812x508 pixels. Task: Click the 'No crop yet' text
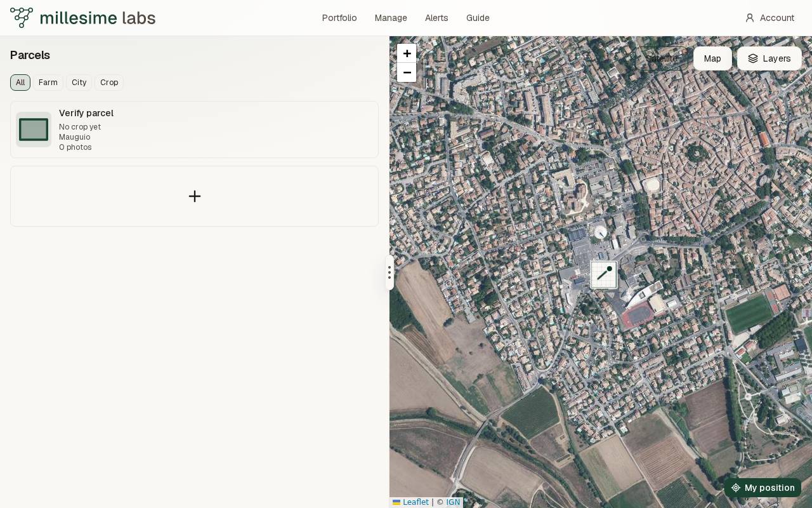[x=80, y=127]
